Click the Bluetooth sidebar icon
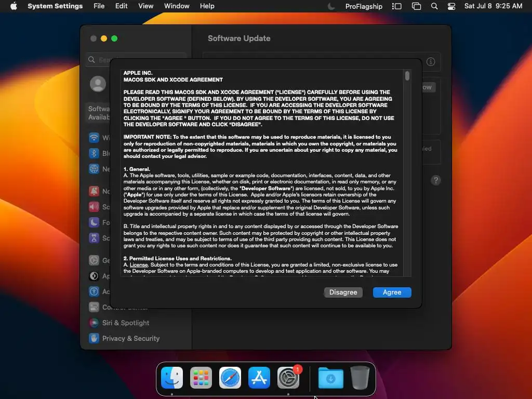Viewport: 532px width, 399px height. coord(94,153)
